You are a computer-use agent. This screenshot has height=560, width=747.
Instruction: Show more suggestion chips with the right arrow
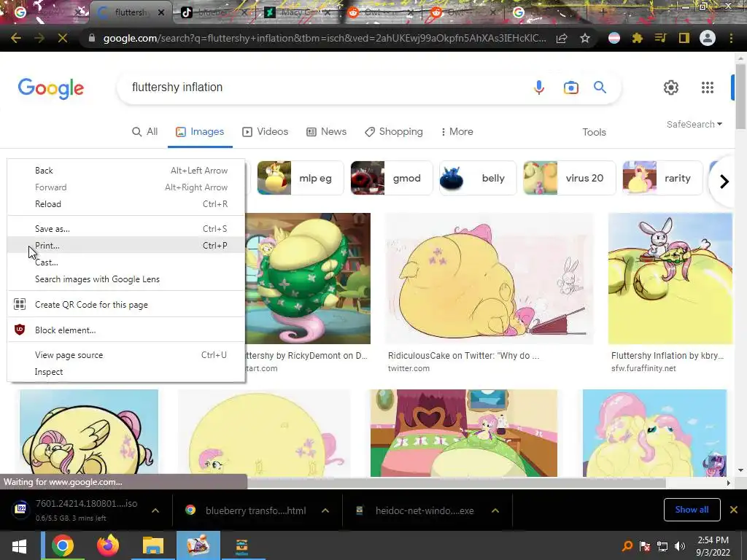pyautogui.click(x=724, y=182)
